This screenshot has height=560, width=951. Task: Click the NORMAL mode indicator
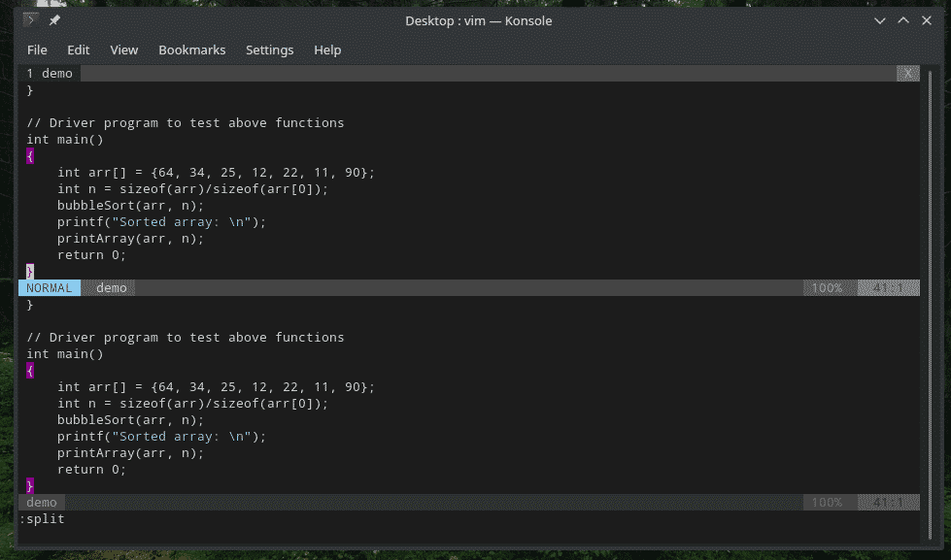point(50,288)
